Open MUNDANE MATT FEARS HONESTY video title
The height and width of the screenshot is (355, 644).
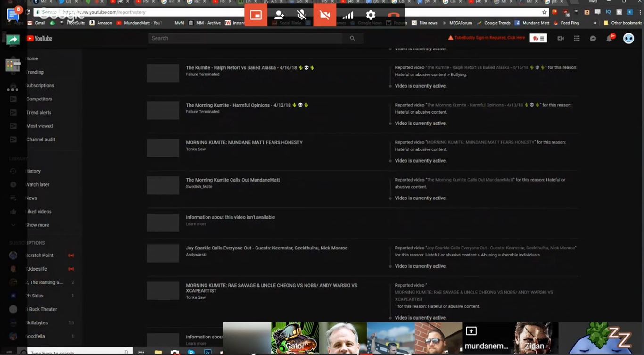coord(244,142)
